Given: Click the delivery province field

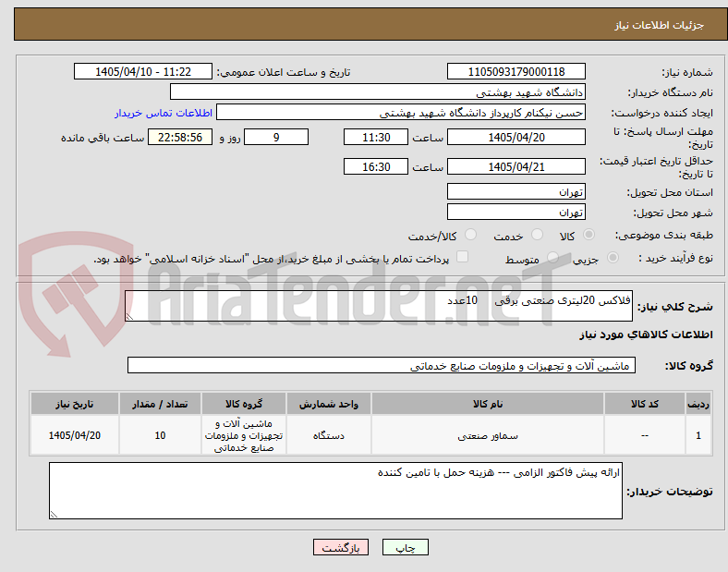Looking at the screenshot, I should click(x=516, y=192).
